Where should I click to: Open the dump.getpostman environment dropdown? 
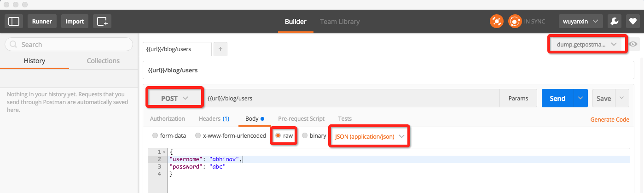pos(587,44)
